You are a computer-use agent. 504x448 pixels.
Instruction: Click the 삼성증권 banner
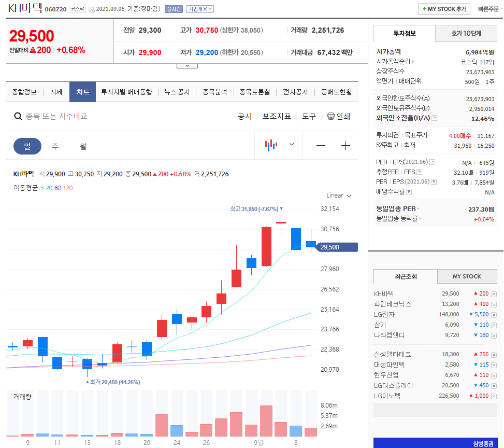click(x=436, y=443)
